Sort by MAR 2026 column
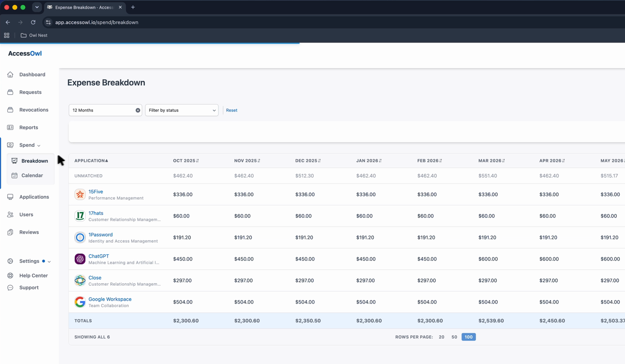The image size is (625, 364). (x=492, y=161)
